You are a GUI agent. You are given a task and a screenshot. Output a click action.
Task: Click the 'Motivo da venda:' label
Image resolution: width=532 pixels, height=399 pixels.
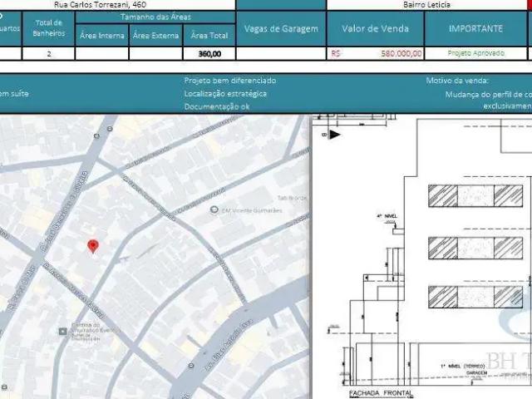(457, 81)
